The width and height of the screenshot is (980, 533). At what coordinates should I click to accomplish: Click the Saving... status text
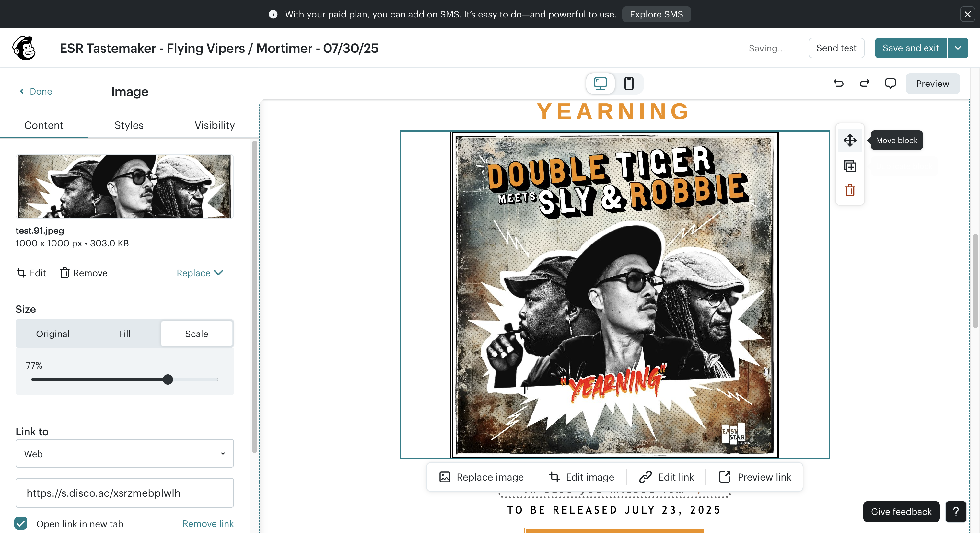coord(766,48)
